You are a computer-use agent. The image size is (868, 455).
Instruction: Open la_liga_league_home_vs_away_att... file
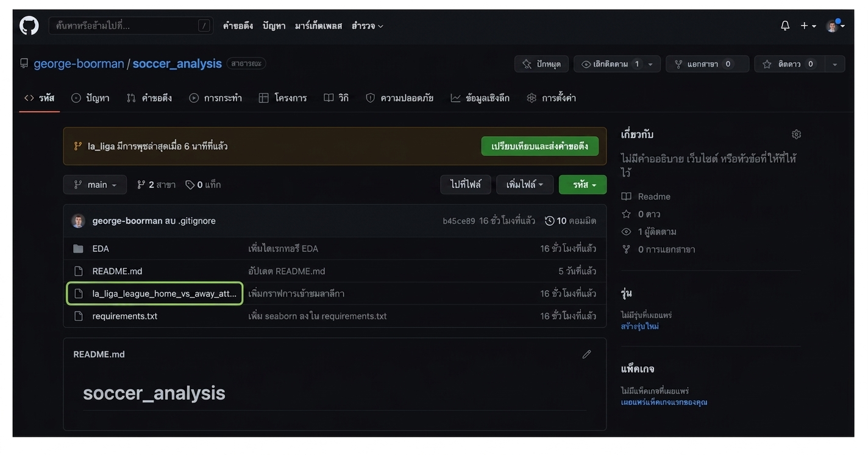point(164,293)
